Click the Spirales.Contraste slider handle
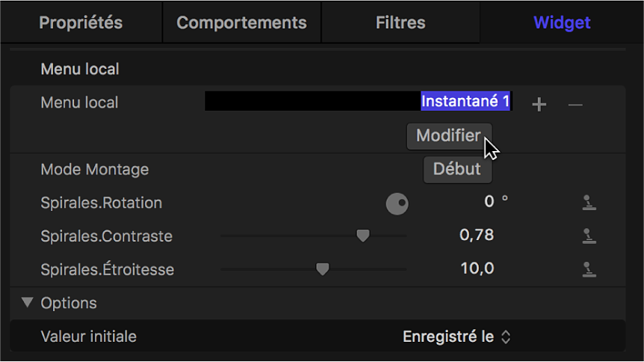Screen dimensions: 644x362 [362, 236]
